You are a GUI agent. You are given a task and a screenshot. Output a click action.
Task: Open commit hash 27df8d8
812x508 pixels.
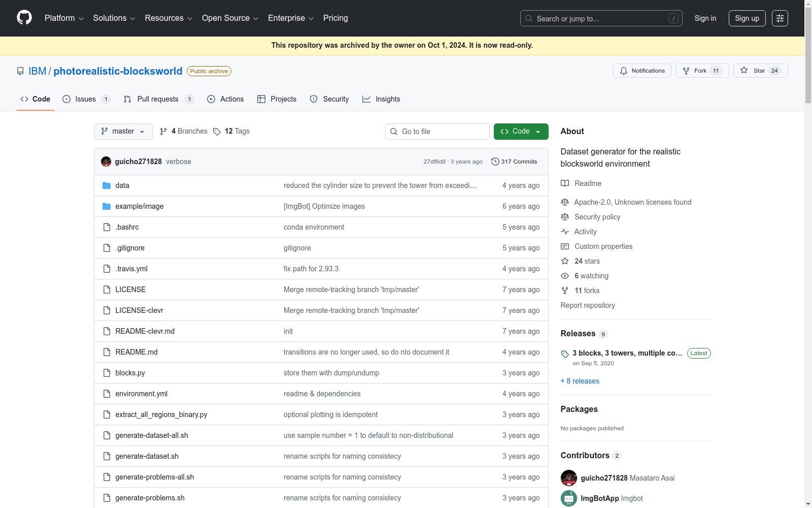point(434,162)
